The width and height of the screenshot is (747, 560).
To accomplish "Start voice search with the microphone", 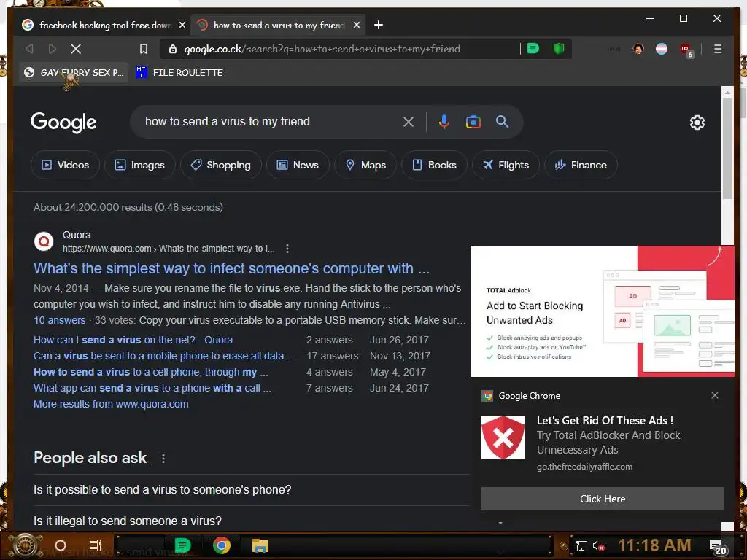I will (x=444, y=122).
